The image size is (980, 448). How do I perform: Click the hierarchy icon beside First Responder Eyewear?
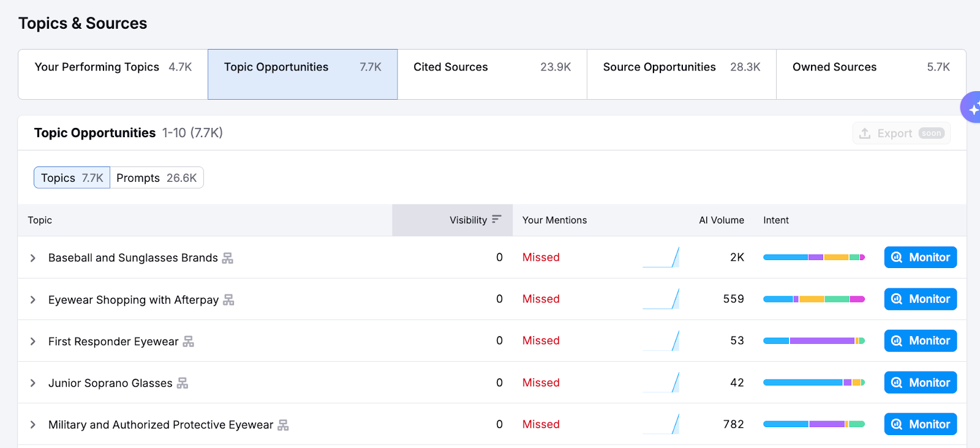(188, 342)
